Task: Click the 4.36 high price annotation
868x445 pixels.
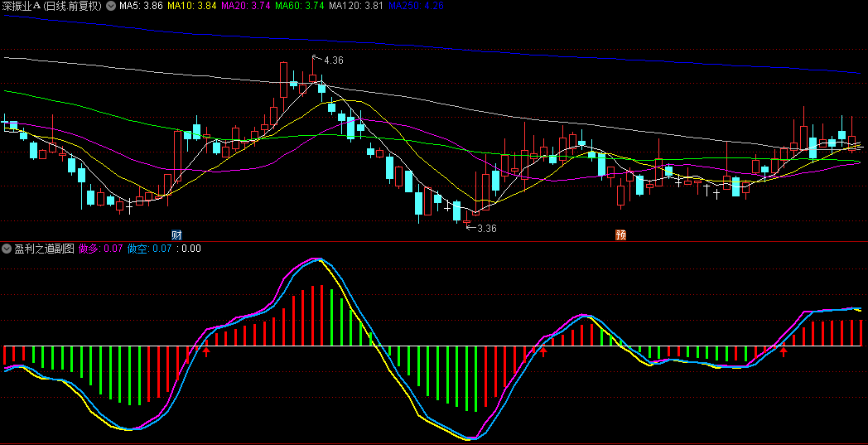Action: pyautogui.click(x=333, y=60)
